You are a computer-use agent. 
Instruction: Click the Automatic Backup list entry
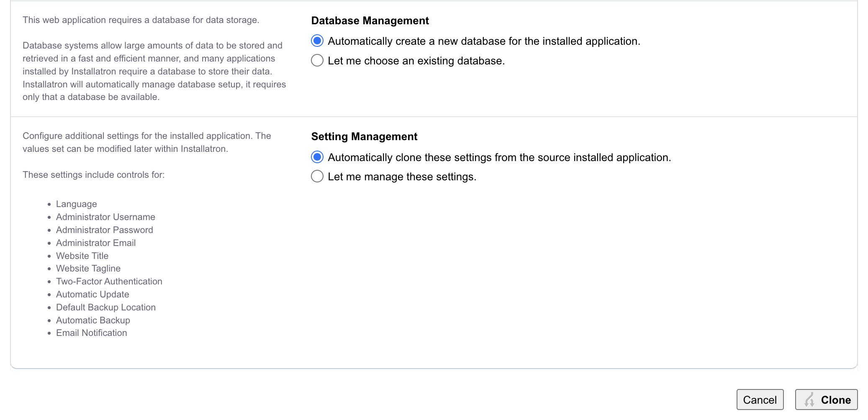pos(93,320)
